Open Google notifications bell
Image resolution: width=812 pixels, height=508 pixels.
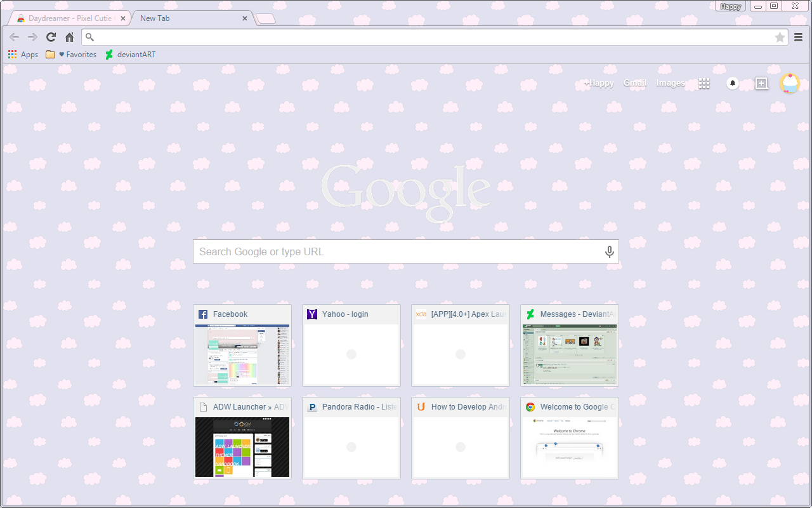(x=733, y=83)
